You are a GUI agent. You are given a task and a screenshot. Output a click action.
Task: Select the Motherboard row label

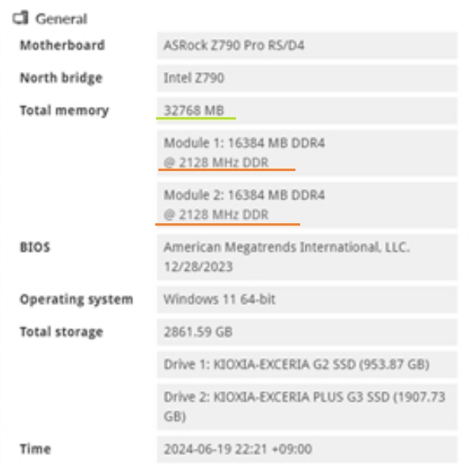click(62, 46)
